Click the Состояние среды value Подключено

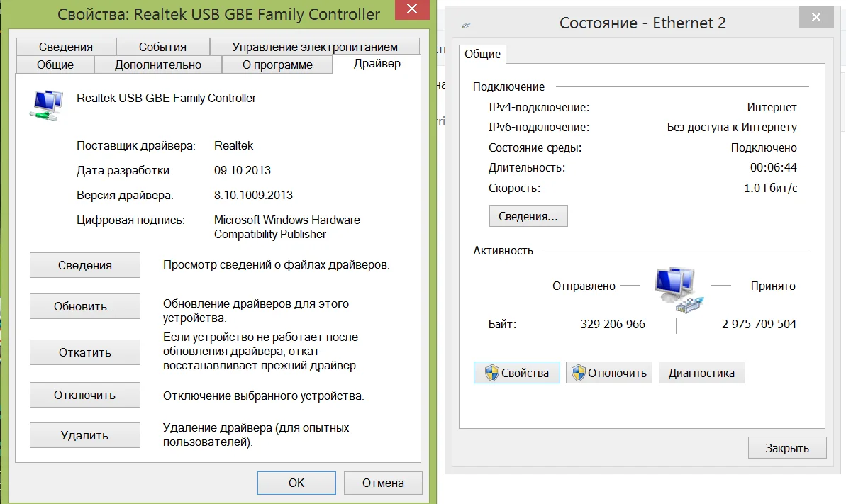pyautogui.click(x=764, y=147)
